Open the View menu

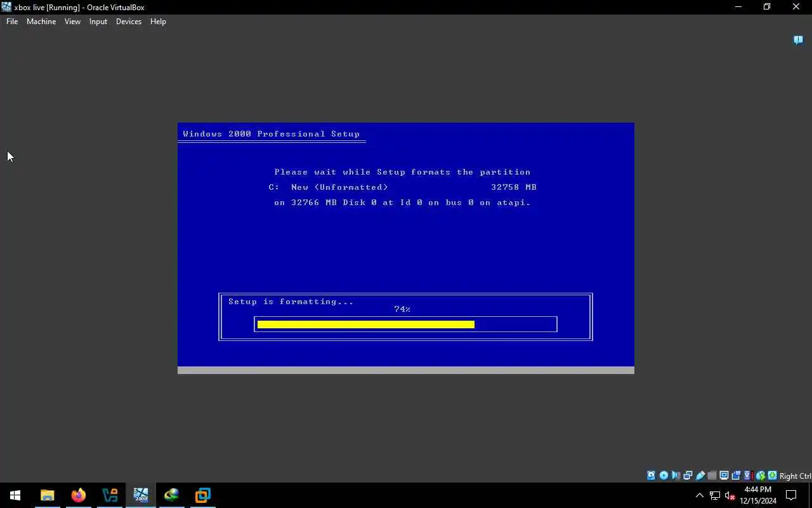(x=72, y=22)
